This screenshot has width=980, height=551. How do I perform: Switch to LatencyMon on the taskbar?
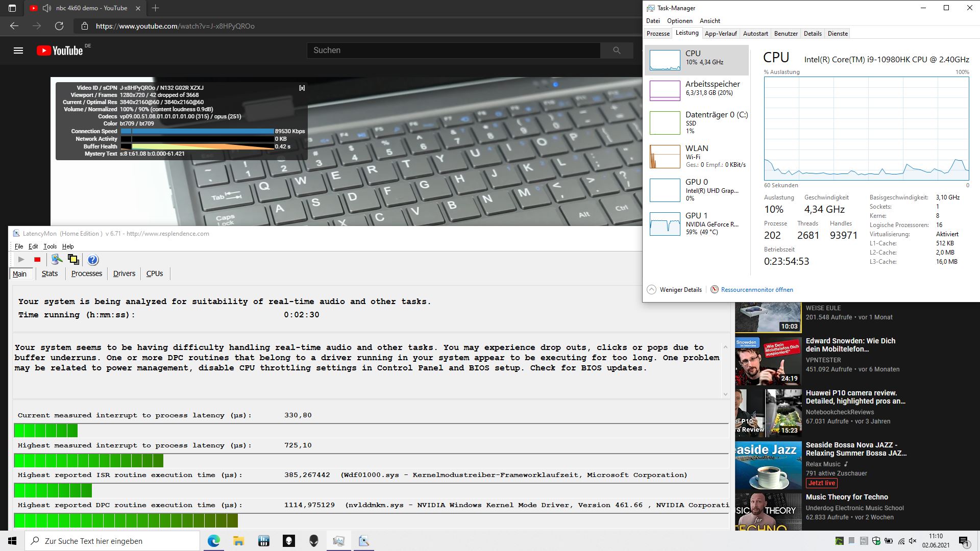click(364, 541)
